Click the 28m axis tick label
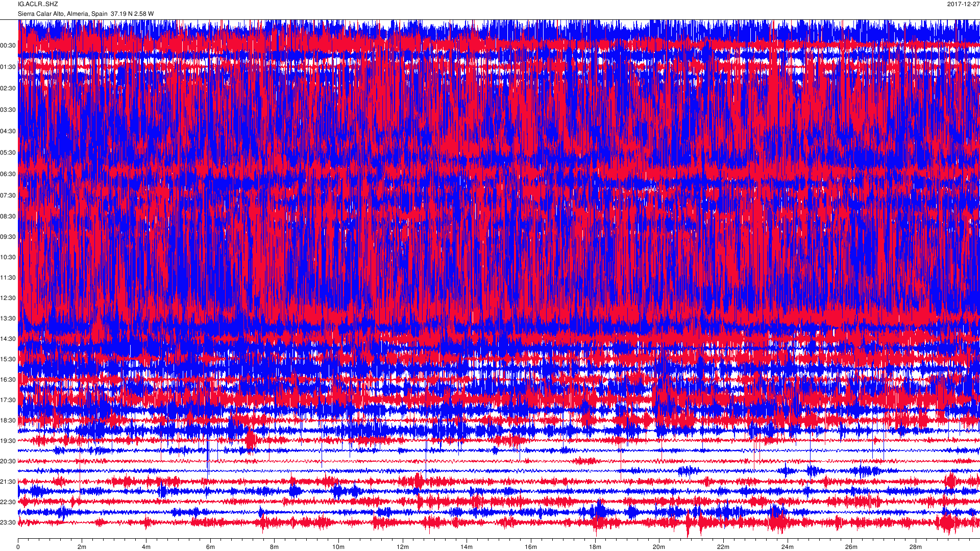 pyautogui.click(x=916, y=547)
